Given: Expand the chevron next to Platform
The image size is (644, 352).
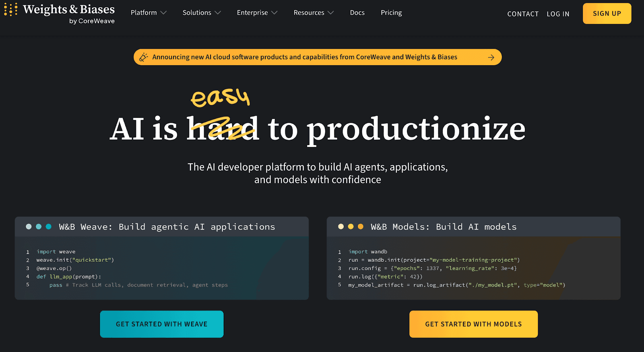Looking at the screenshot, I should point(163,13).
